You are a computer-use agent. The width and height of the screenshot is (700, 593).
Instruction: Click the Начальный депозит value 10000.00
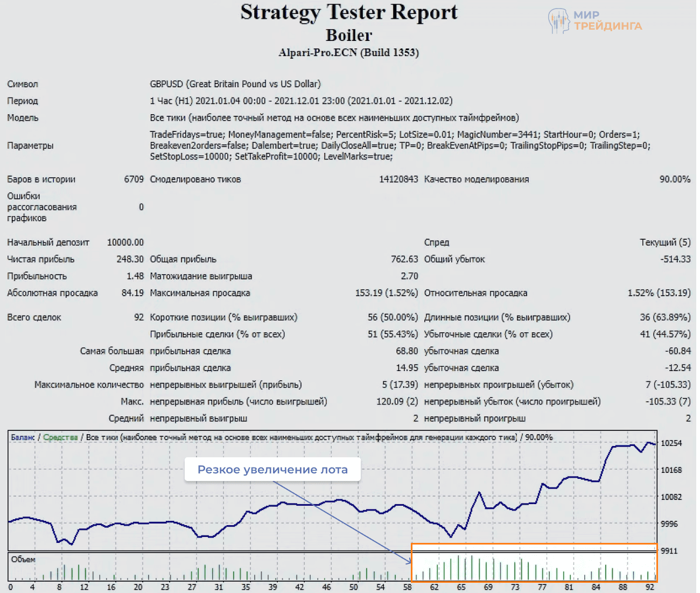(125, 242)
